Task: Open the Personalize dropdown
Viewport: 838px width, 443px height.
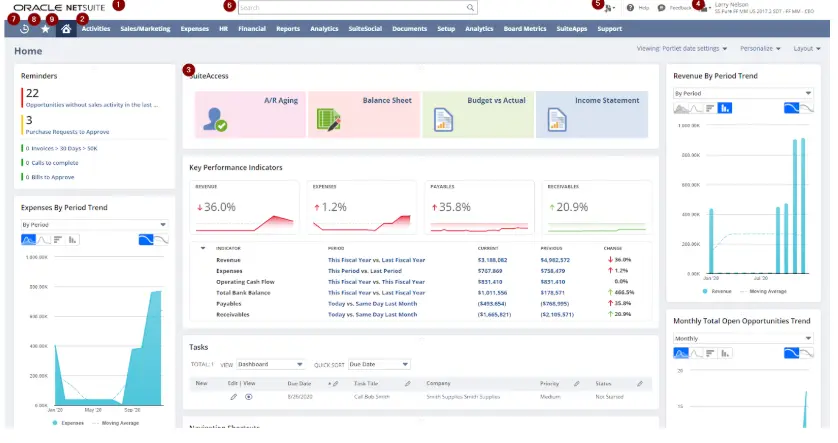Action: point(760,49)
